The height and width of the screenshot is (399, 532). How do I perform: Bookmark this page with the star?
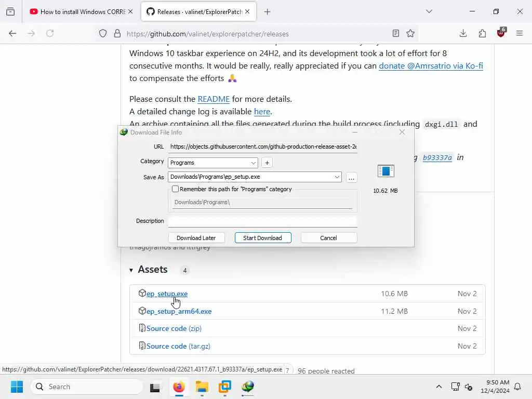coord(410,33)
